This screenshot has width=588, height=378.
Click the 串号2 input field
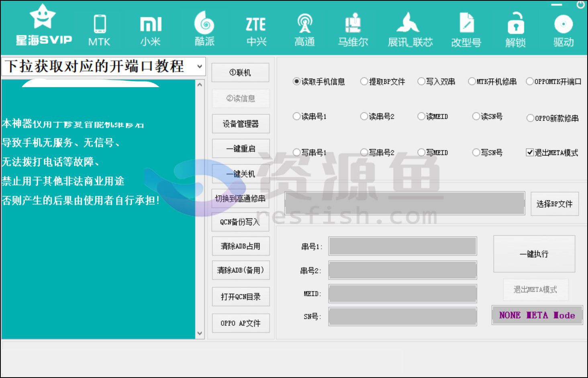coord(403,270)
